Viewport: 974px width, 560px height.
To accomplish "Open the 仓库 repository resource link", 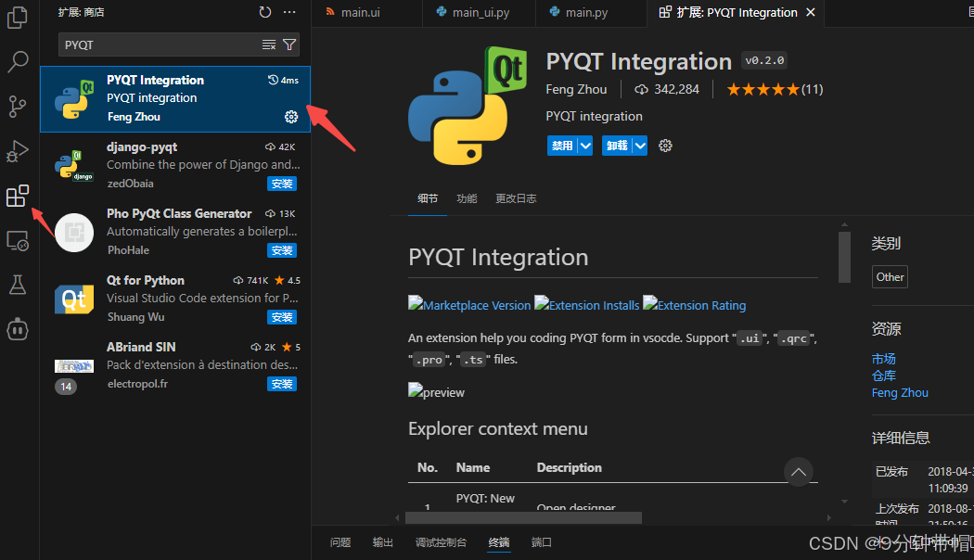I will tap(883, 375).
